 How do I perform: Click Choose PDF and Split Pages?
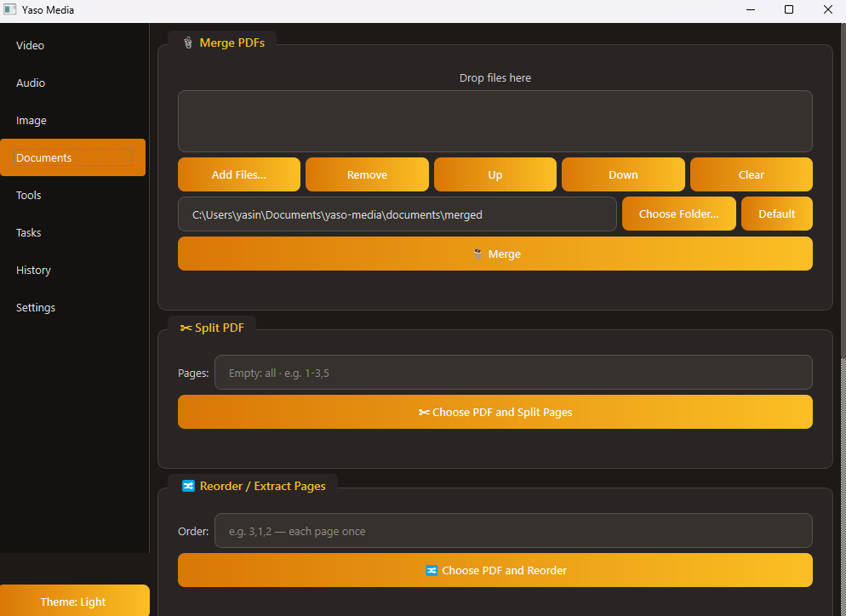coord(495,412)
